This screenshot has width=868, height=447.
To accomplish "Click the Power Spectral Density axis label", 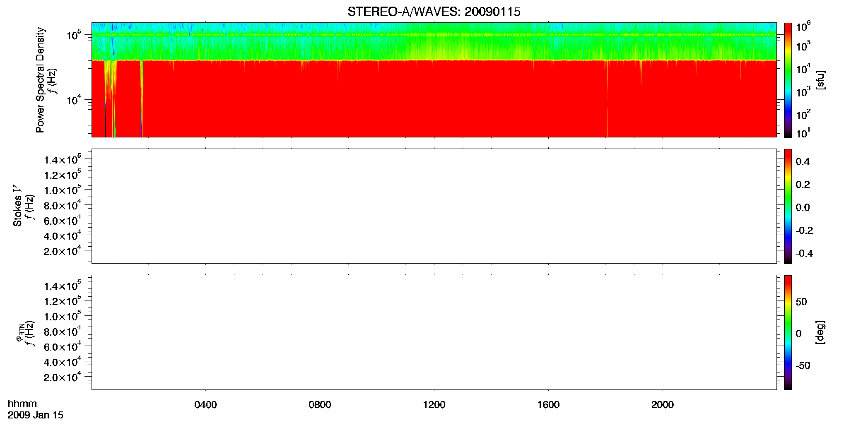I will coord(40,80).
